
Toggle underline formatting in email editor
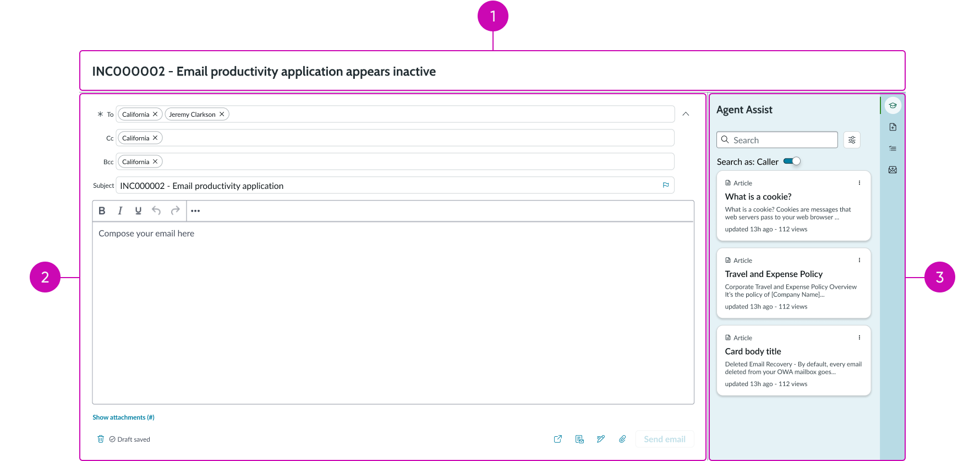pos(138,210)
